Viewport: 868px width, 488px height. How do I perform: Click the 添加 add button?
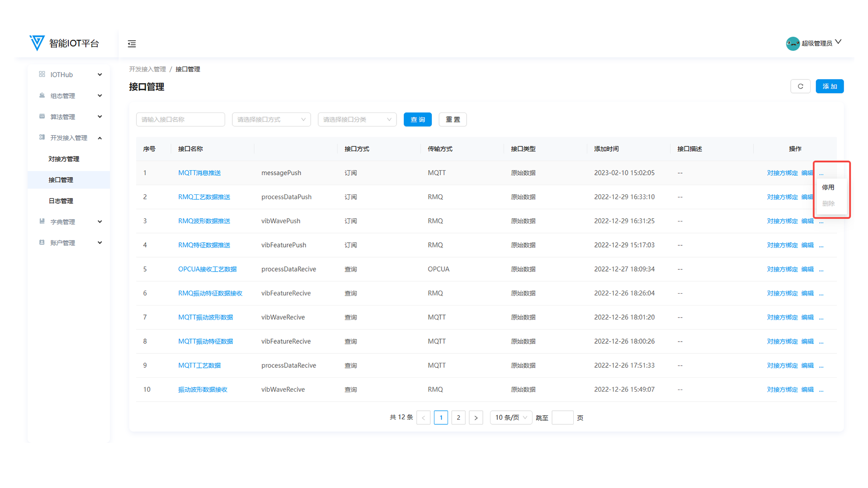pos(829,86)
